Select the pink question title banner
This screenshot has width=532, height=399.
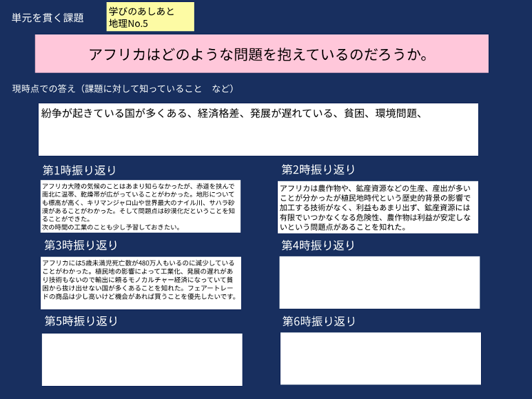(262, 54)
